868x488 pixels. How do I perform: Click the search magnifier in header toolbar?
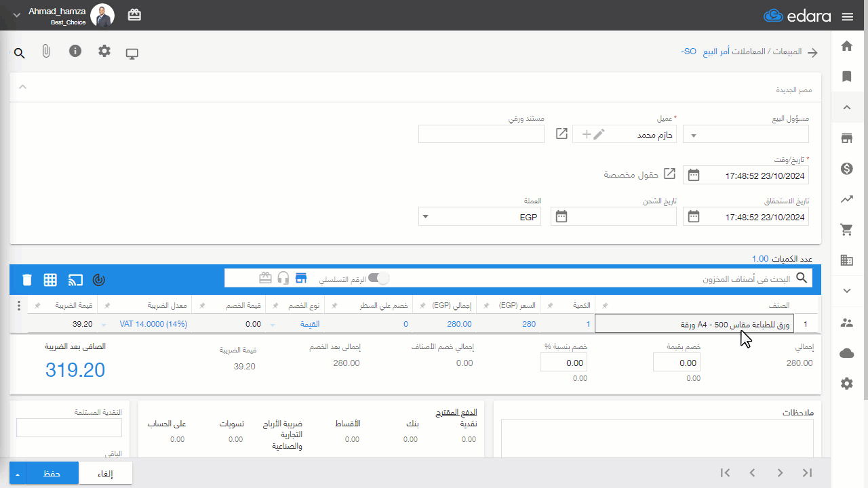pyautogui.click(x=19, y=54)
